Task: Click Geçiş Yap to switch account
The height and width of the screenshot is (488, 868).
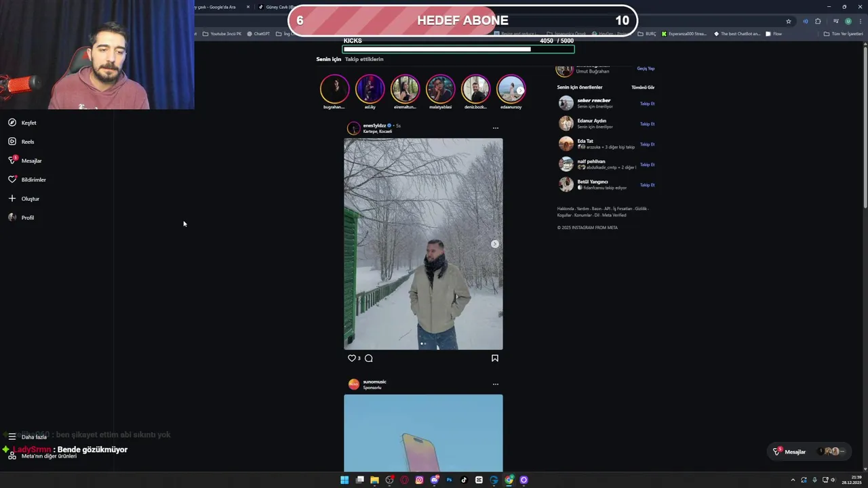Action: [646, 68]
